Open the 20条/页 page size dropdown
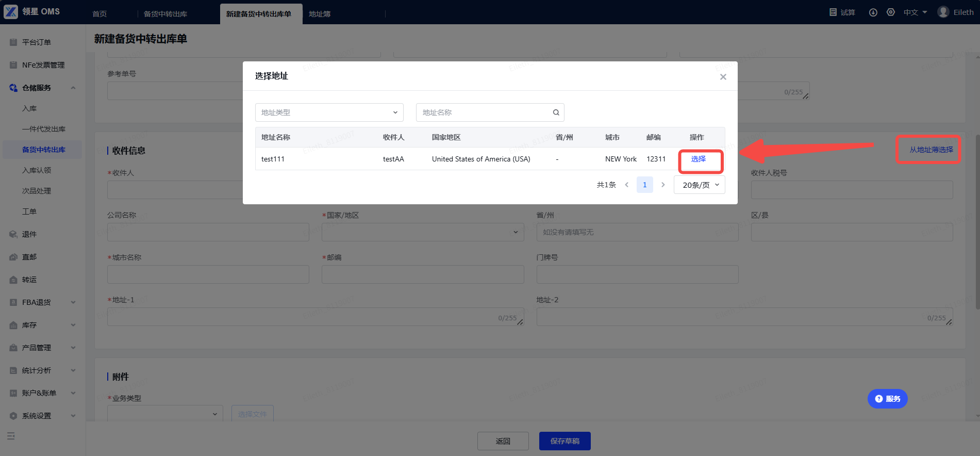The width and height of the screenshot is (980, 456). tap(700, 185)
